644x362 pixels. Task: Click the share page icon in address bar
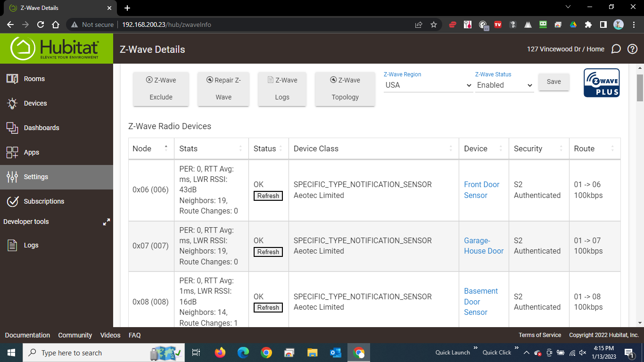point(419,25)
